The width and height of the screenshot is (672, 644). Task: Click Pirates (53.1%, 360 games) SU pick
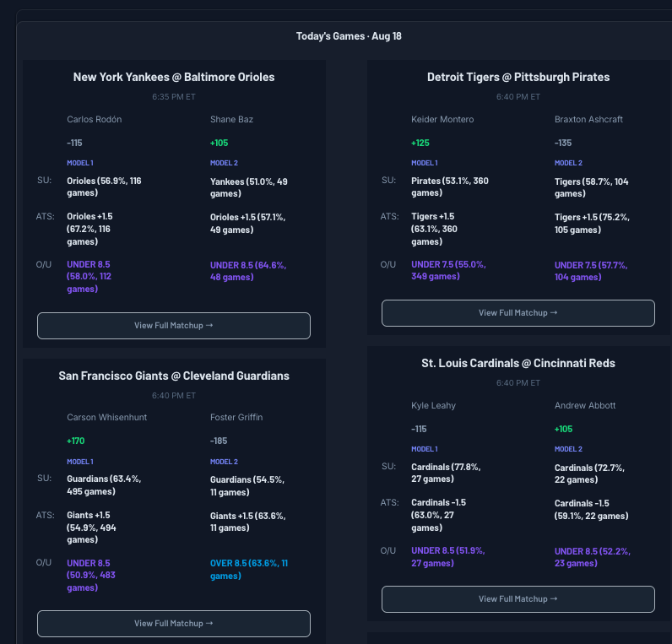[x=450, y=187]
